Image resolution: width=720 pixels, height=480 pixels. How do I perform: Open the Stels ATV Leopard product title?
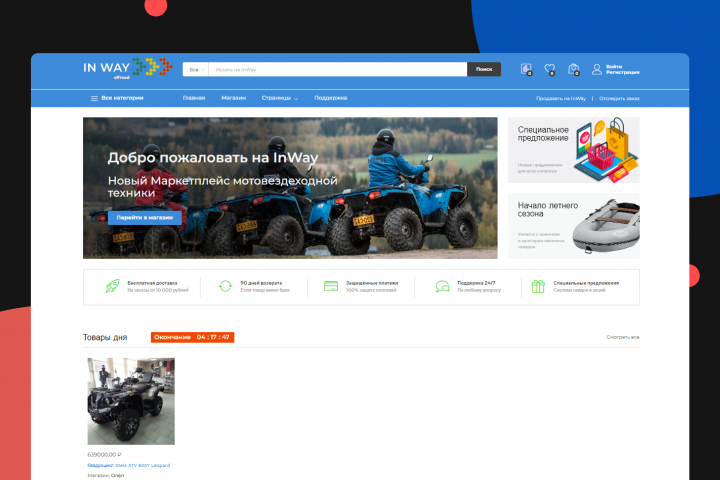coord(129,465)
